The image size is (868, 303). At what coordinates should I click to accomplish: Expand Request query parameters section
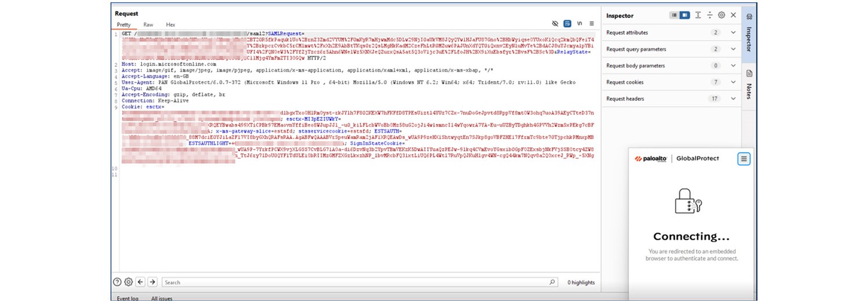click(733, 49)
